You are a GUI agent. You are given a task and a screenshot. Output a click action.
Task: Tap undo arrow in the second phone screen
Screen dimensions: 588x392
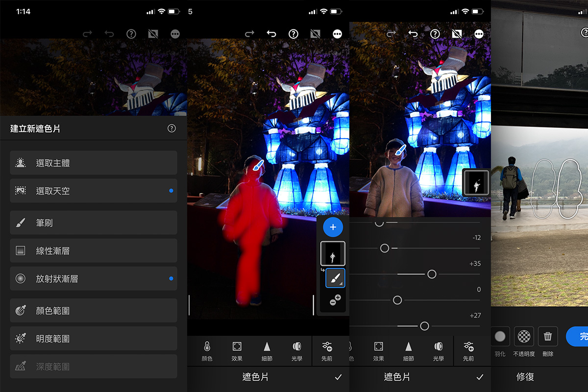coord(271,34)
